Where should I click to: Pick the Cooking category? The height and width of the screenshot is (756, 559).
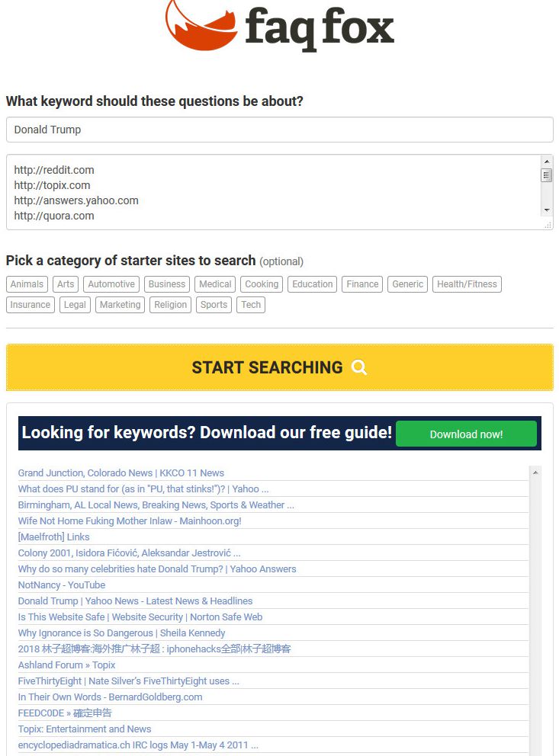[x=262, y=284]
